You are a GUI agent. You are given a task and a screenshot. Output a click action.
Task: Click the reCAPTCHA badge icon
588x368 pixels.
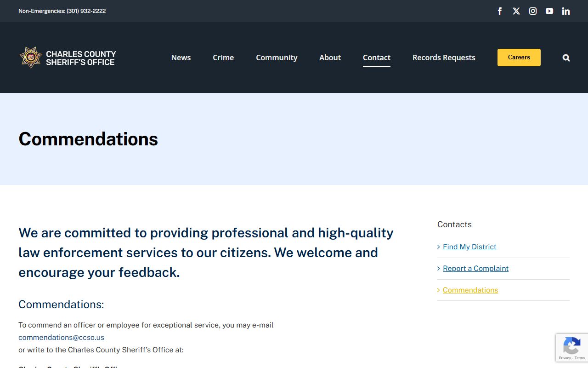(x=571, y=346)
